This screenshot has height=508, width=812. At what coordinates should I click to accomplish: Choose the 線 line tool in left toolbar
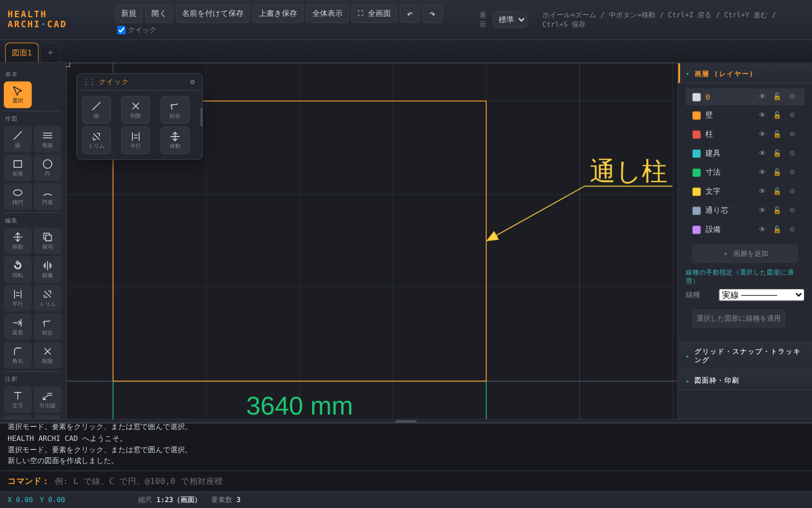click(18, 139)
